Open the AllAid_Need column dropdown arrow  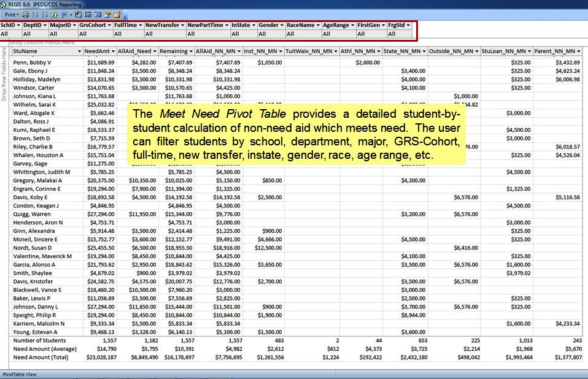pyautogui.click(x=155, y=51)
